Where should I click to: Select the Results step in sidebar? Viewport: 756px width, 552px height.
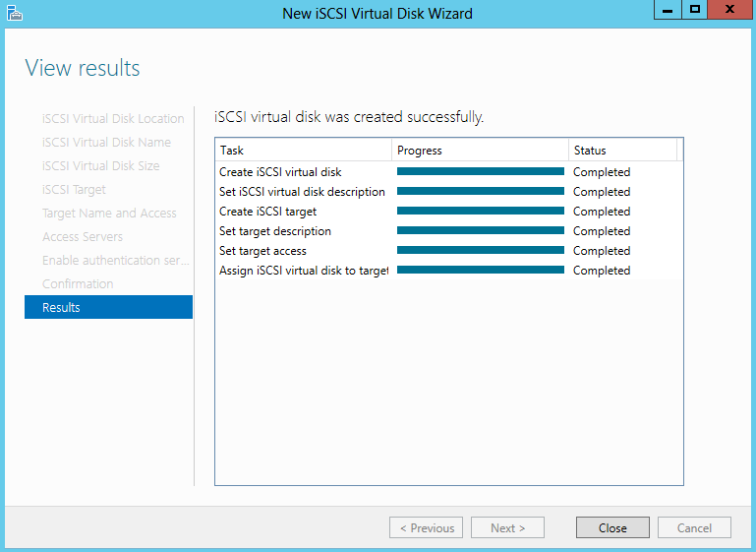point(108,307)
